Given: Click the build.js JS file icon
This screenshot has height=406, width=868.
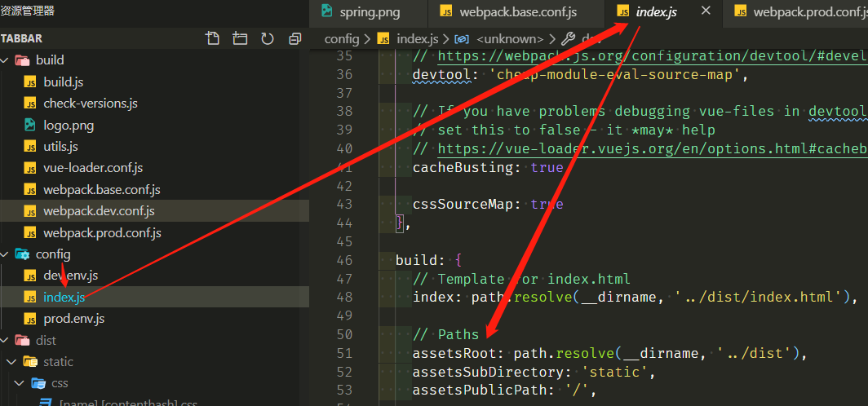Looking at the screenshot, I should (x=30, y=82).
